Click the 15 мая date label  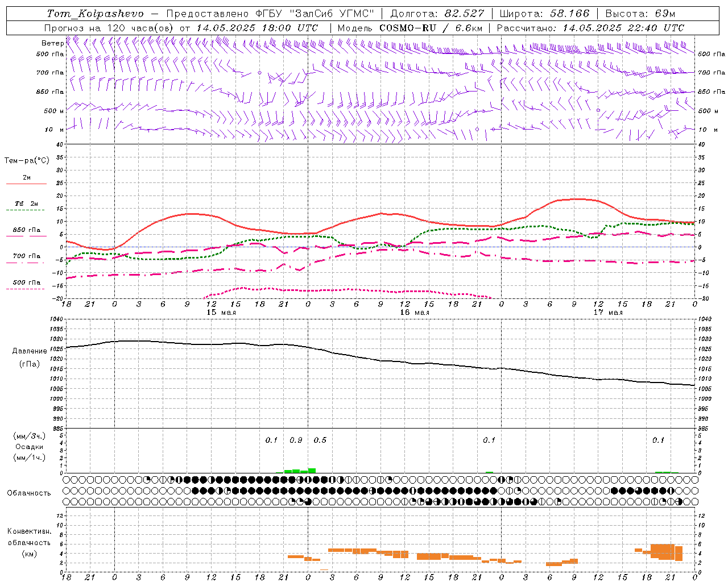tap(221, 313)
